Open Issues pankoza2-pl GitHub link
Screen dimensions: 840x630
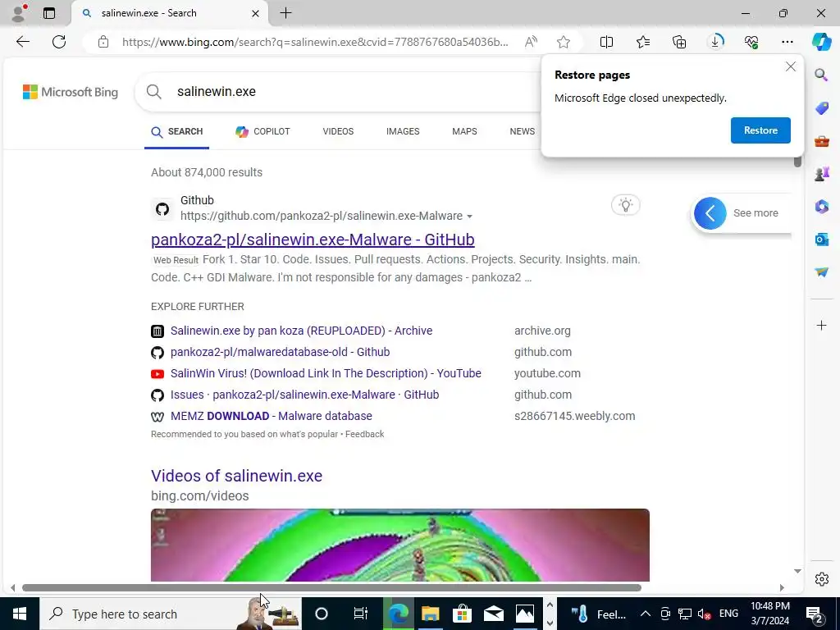tap(305, 395)
